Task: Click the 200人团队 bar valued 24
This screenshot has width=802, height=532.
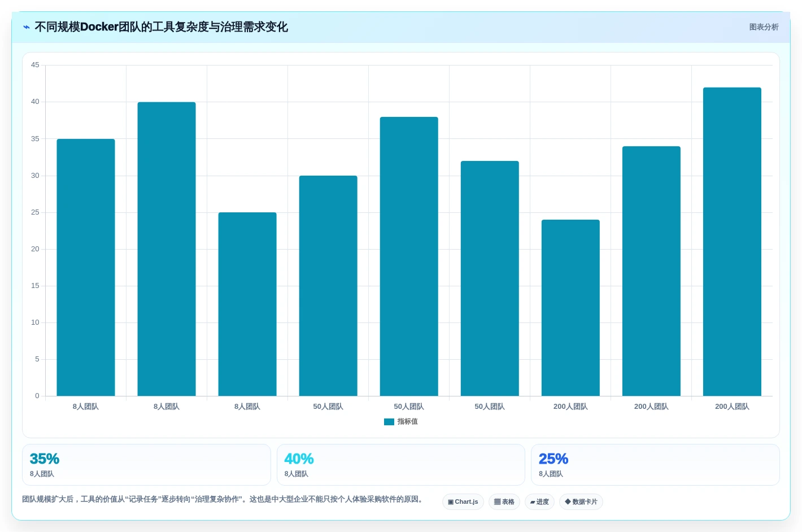Action: pos(570,308)
